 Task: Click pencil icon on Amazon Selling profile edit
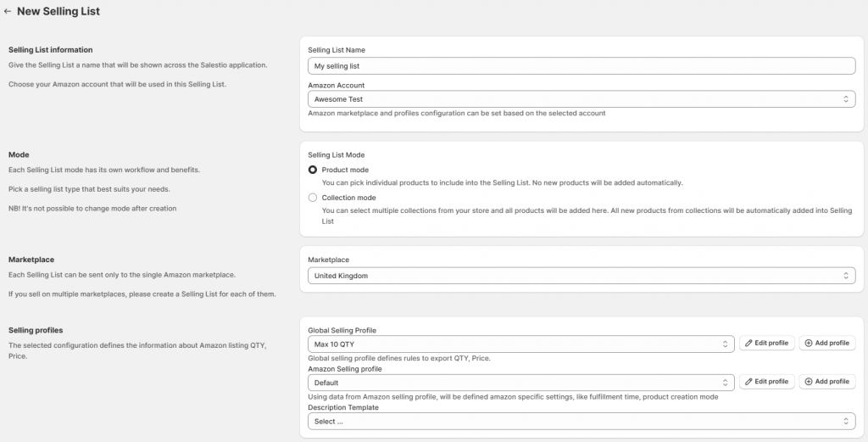point(748,382)
